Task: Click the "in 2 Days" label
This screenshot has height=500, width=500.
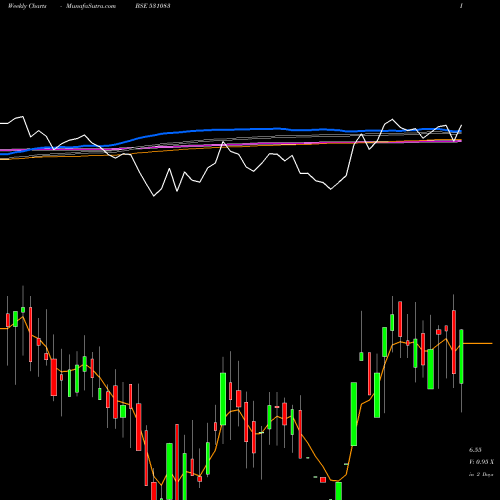Action: tap(481, 474)
